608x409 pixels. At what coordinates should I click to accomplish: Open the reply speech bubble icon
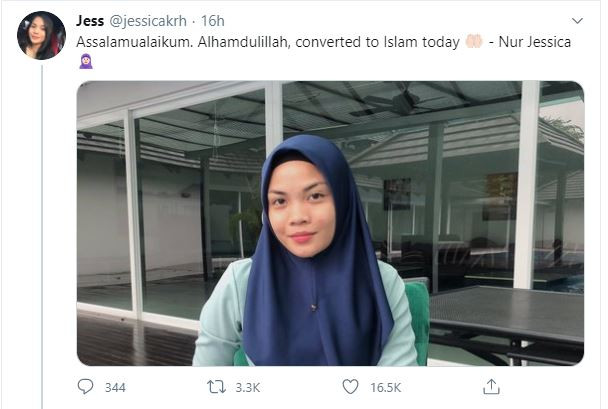(x=85, y=387)
